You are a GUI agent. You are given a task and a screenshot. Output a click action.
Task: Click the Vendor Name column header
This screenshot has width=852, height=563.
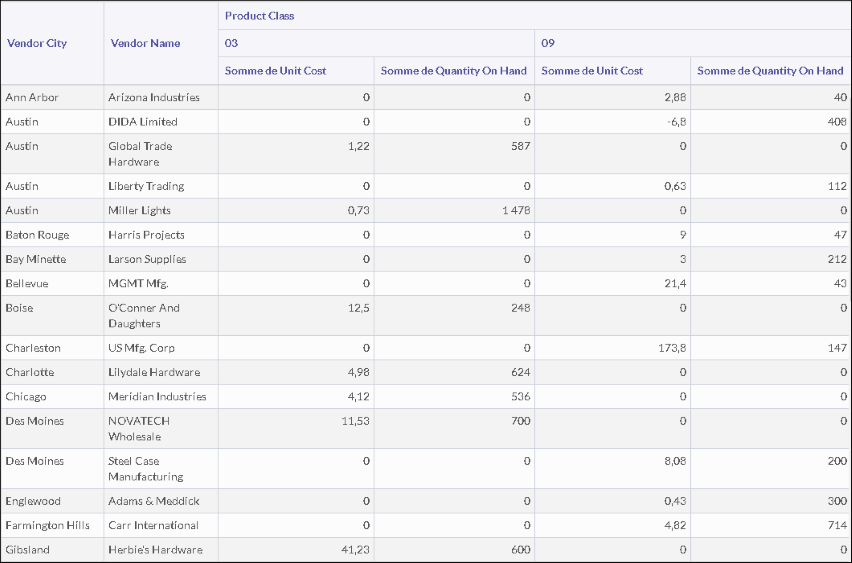pyautogui.click(x=145, y=43)
